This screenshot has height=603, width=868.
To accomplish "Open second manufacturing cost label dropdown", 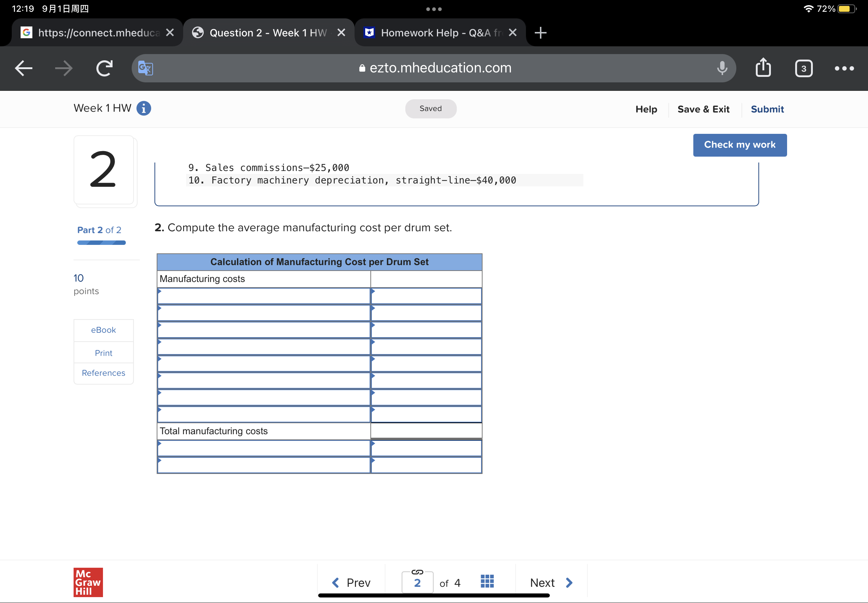I will [263, 313].
